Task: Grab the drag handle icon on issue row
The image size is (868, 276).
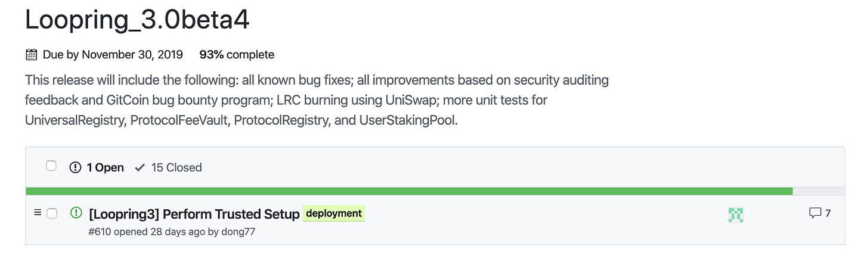Action: (x=38, y=212)
